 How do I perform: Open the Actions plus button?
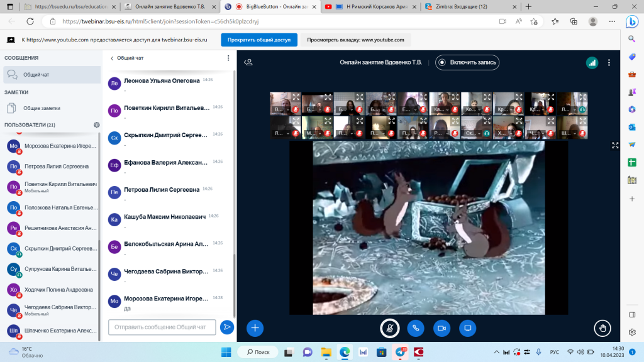coord(255,328)
